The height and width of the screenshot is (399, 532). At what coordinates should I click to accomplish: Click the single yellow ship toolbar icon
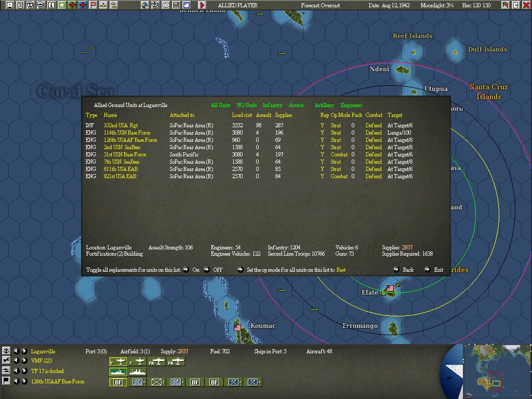pos(103,5)
